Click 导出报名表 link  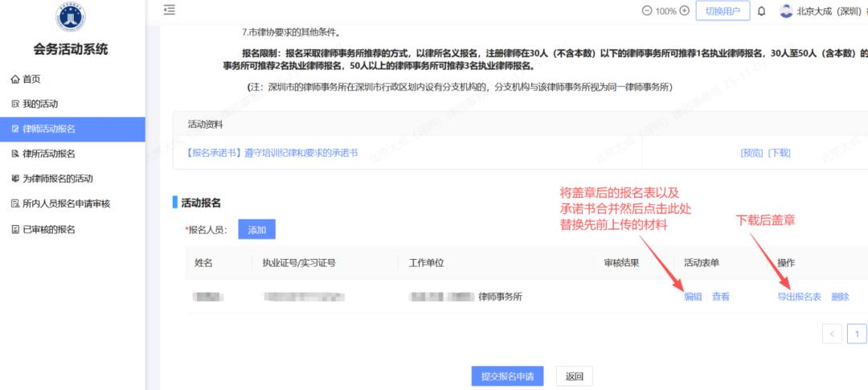point(799,297)
